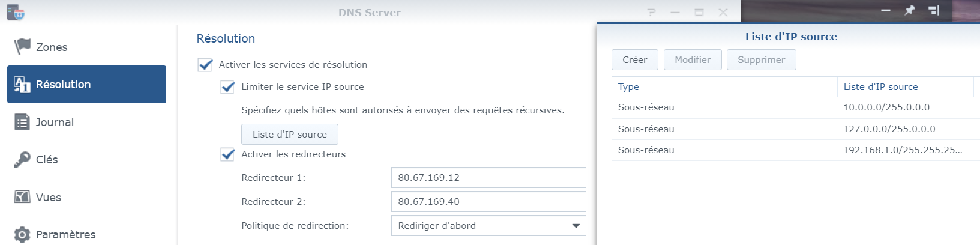The width and height of the screenshot is (980, 245).
Task: Sort by the Type column header
Action: pyautogui.click(x=724, y=87)
